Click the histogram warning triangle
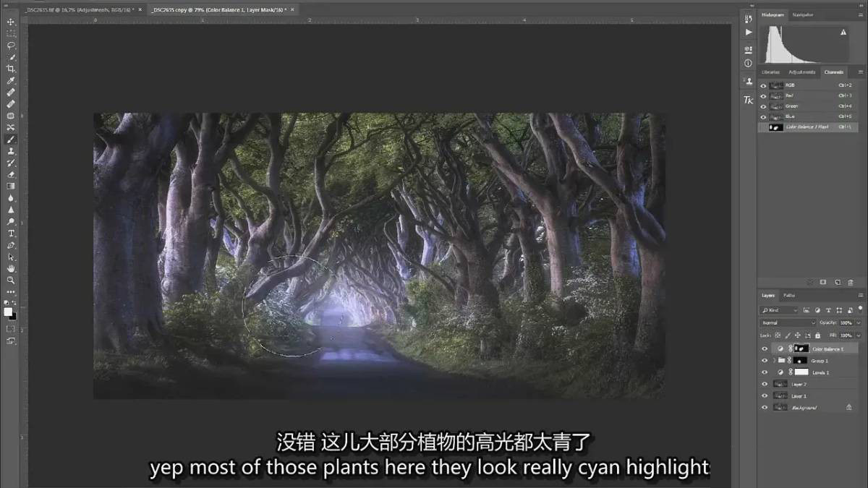This screenshot has width=868, height=488. click(843, 33)
